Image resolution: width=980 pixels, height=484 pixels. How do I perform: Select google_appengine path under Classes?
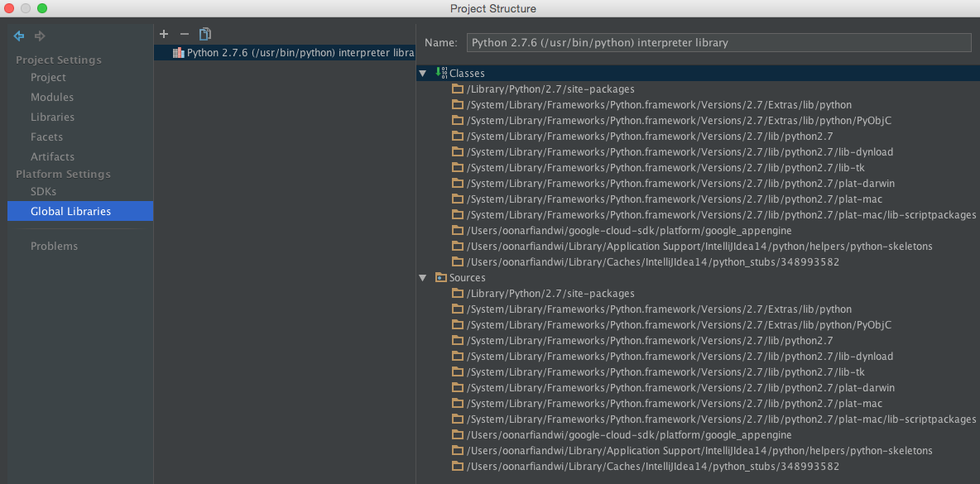[628, 231]
